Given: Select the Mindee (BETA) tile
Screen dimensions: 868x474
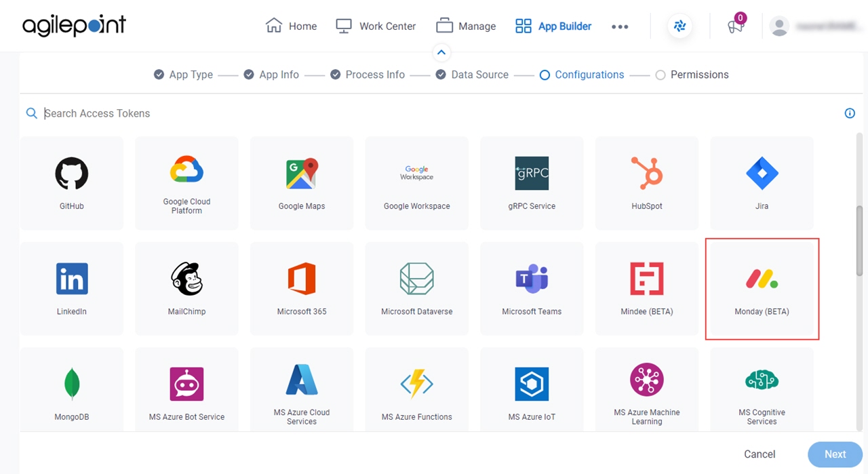Looking at the screenshot, I should click(x=647, y=288).
